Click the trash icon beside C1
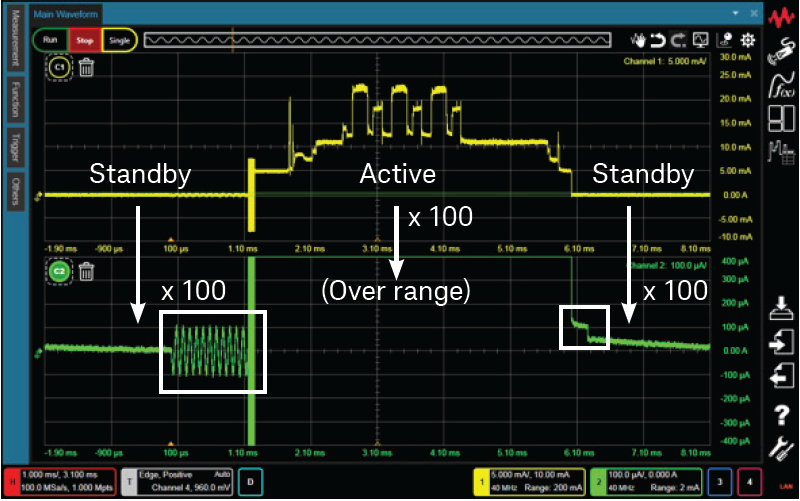The width and height of the screenshot is (800, 501). 86,68
